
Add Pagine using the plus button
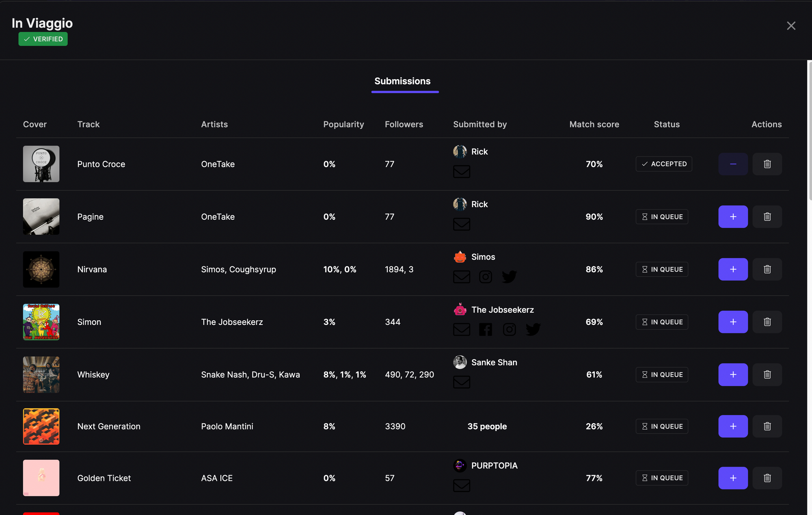click(733, 216)
